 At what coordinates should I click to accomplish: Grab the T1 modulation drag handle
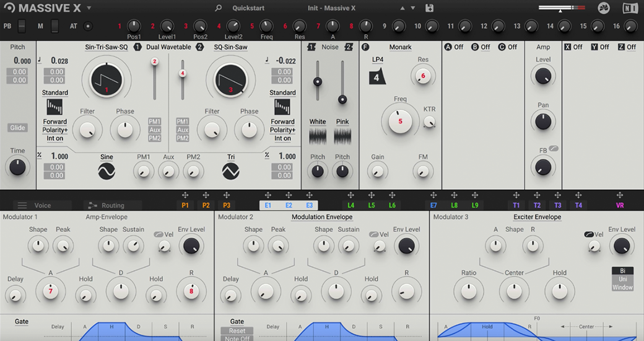pyautogui.click(x=516, y=195)
